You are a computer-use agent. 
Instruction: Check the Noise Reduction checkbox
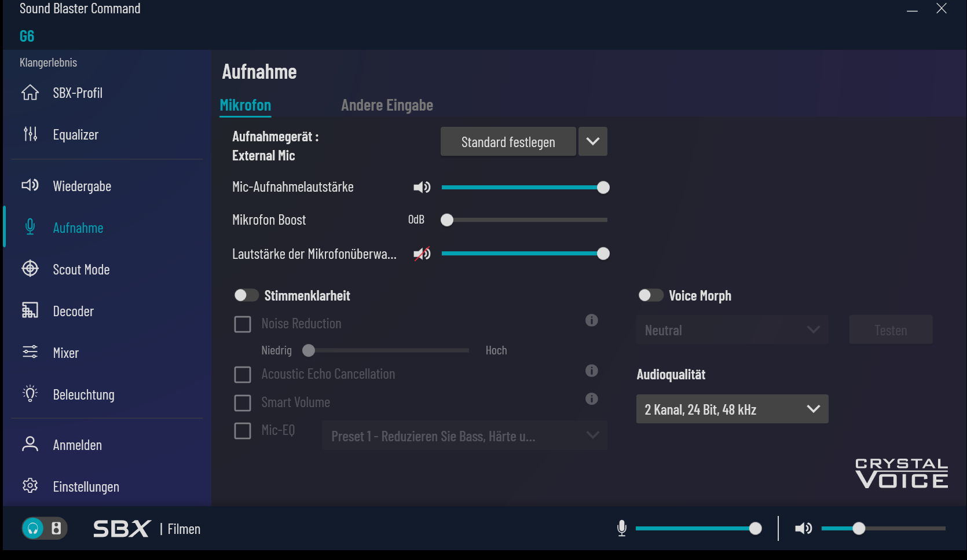click(243, 324)
